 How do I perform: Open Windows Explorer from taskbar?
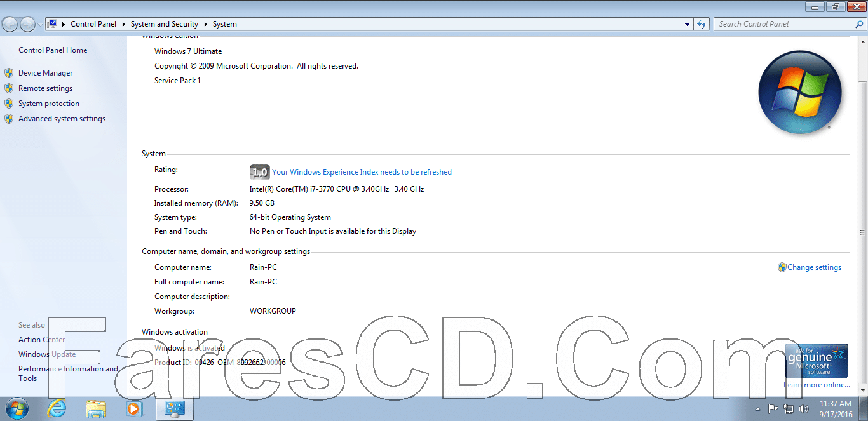[96, 408]
